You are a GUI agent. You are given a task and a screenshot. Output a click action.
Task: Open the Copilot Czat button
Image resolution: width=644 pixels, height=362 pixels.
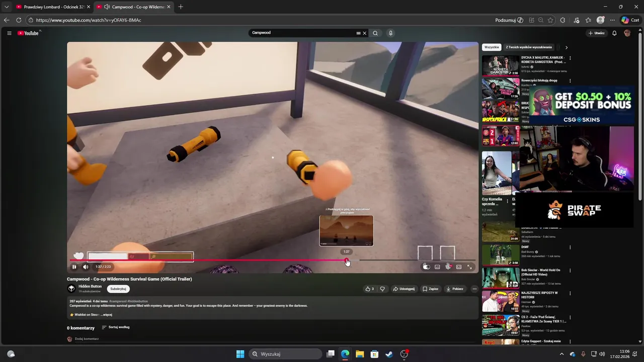click(630, 20)
